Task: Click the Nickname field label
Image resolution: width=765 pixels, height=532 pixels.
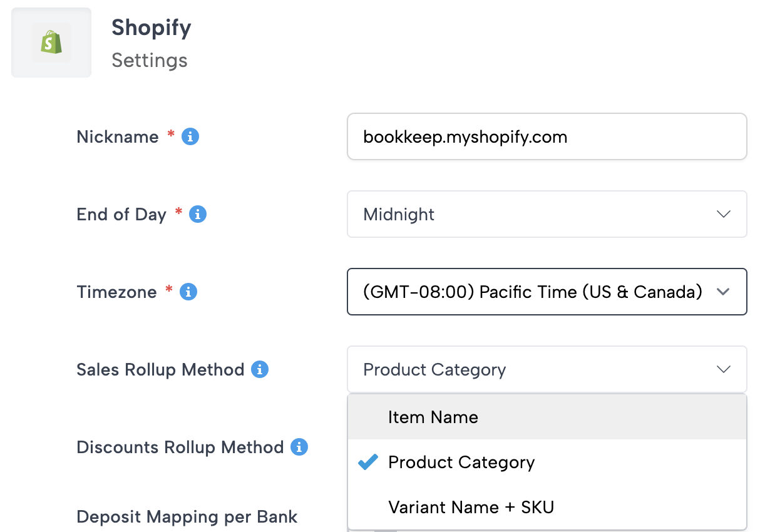Action: click(x=118, y=136)
